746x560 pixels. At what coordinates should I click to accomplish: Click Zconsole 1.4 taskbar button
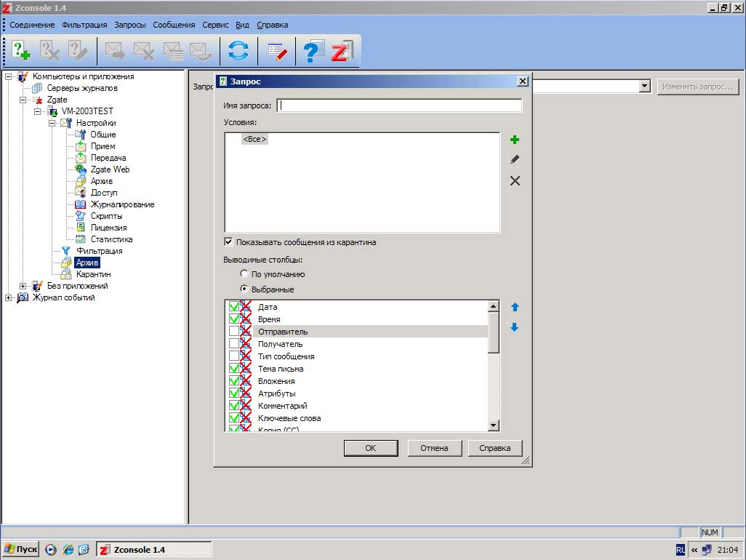[x=154, y=550]
